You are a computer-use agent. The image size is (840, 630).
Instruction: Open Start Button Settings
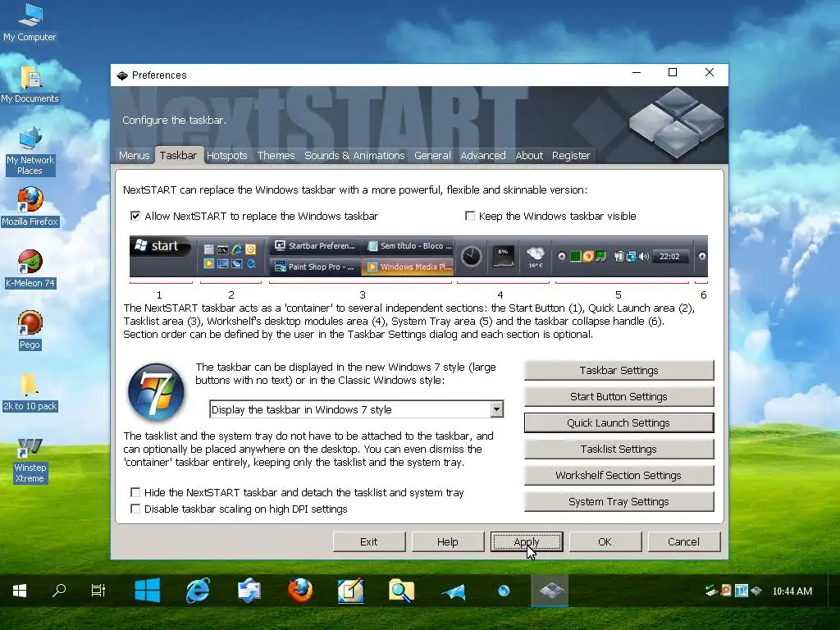[619, 396]
